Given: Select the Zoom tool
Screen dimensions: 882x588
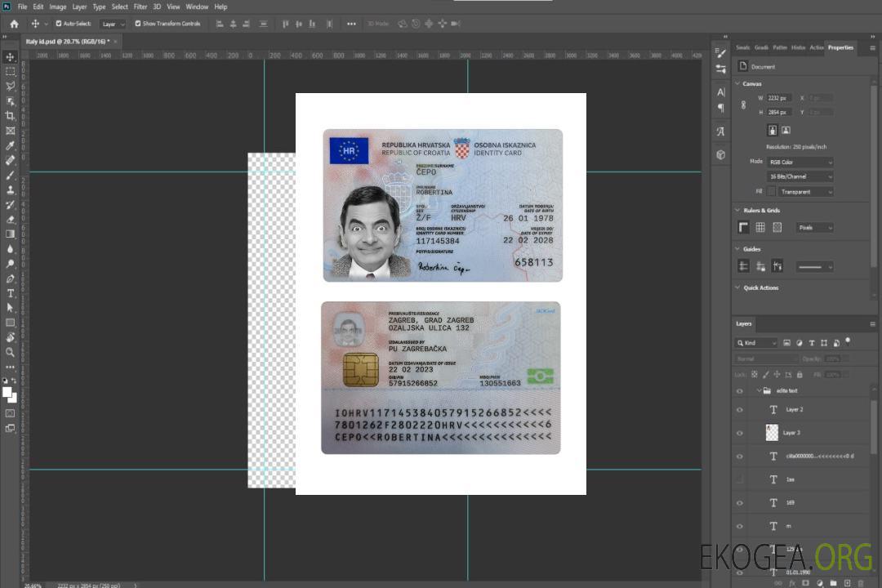Looking at the screenshot, I should [x=10, y=352].
